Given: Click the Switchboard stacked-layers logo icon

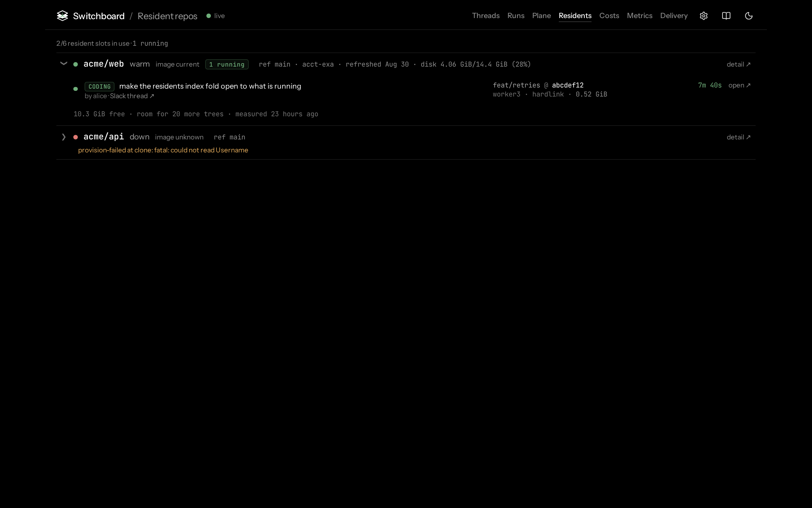Looking at the screenshot, I should [62, 16].
